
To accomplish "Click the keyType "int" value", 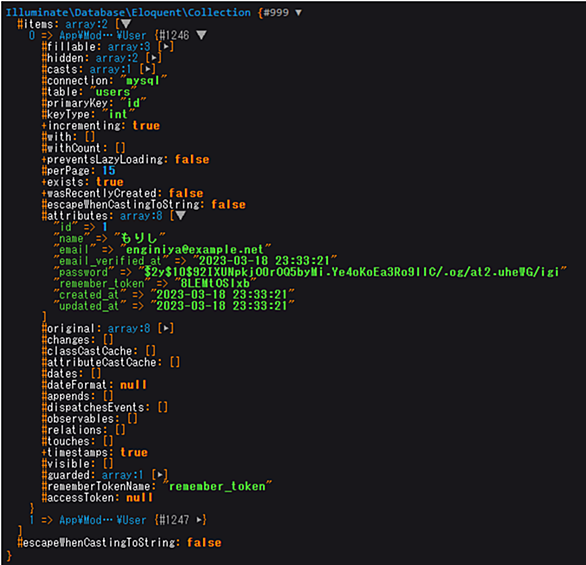I will pos(118,114).
